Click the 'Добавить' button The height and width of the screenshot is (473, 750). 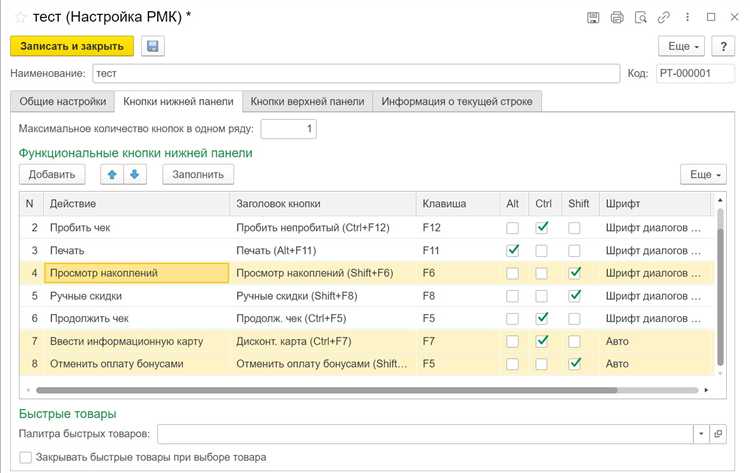coord(52,174)
